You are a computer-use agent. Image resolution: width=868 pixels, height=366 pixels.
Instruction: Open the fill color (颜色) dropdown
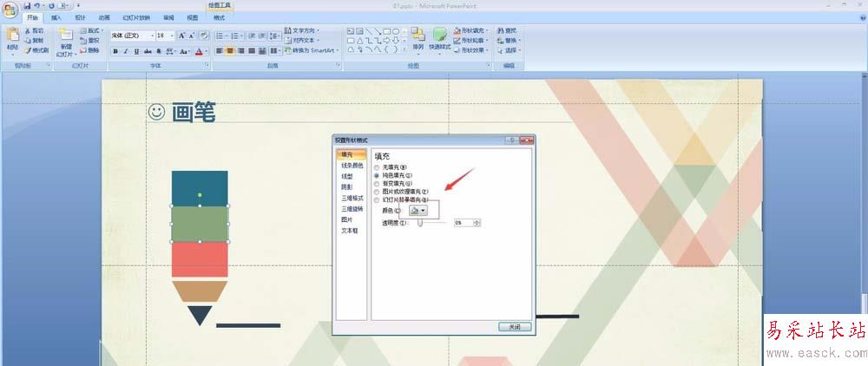418,211
